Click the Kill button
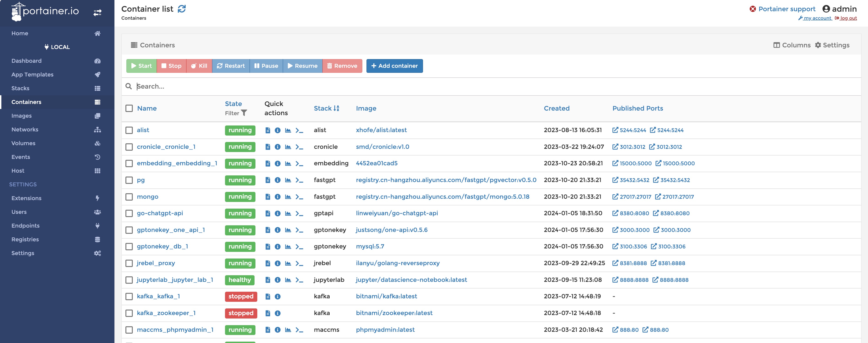The width and height of the screenshot is (868, 343). point(199,66)
